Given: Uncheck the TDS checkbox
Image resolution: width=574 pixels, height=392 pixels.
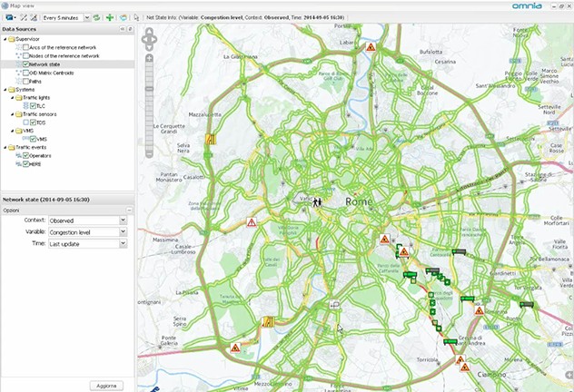Looking at the screenshot, I should (33, 122).
